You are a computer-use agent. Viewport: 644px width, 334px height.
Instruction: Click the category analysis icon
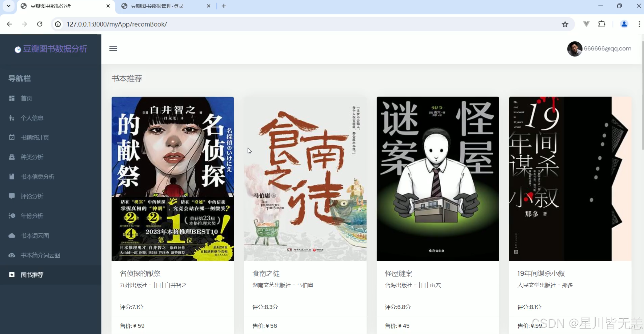coord(12,157)
